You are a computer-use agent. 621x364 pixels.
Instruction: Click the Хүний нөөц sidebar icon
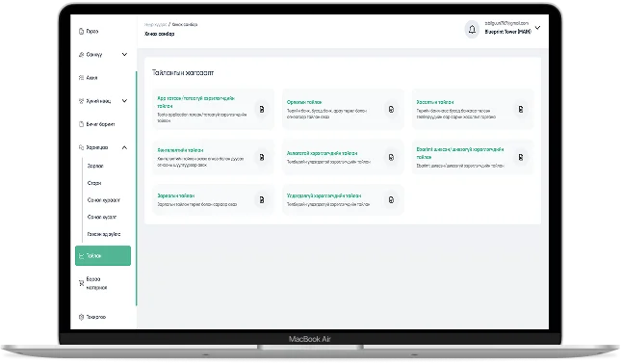pyautogui.click(x=81, y=101)
